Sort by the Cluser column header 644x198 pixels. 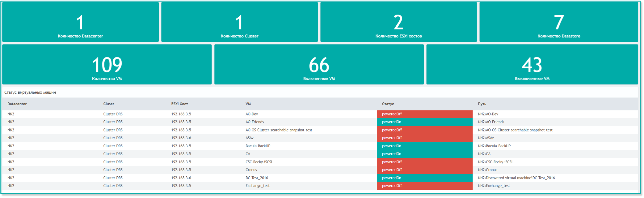109,104
